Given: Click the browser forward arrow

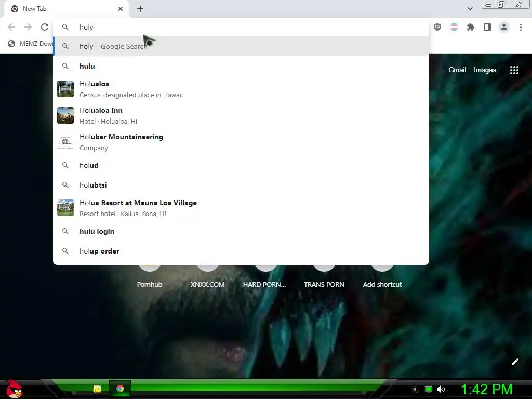Looking at the screenshot, I should tap(28, 27).
